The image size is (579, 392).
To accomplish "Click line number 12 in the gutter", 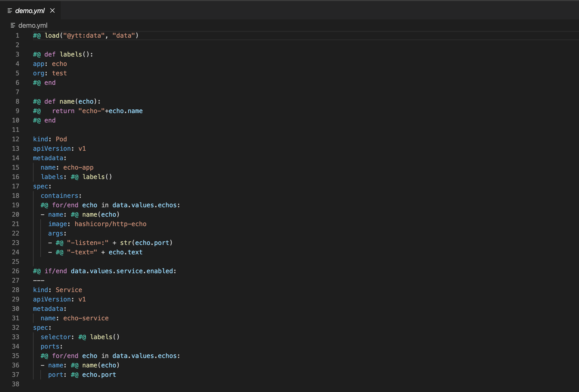I will [16, 139].
